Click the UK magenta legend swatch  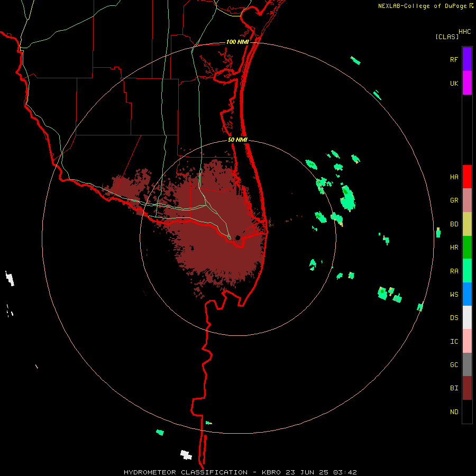pyautogui.click(x=467, y=83)
